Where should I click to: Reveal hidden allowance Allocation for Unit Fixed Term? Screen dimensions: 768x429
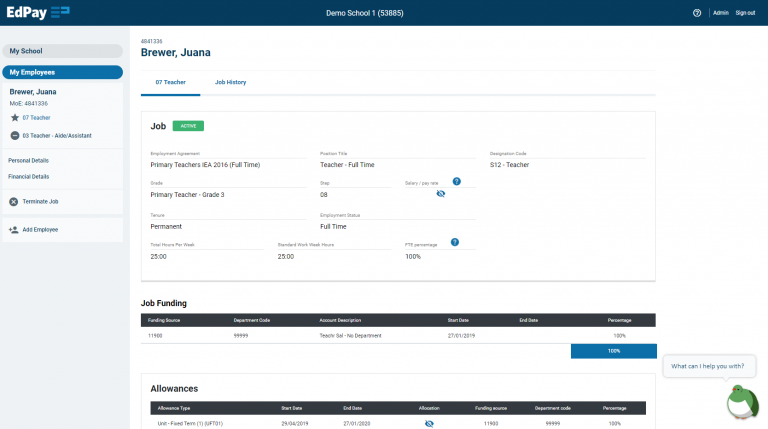[x=429, y=424]
